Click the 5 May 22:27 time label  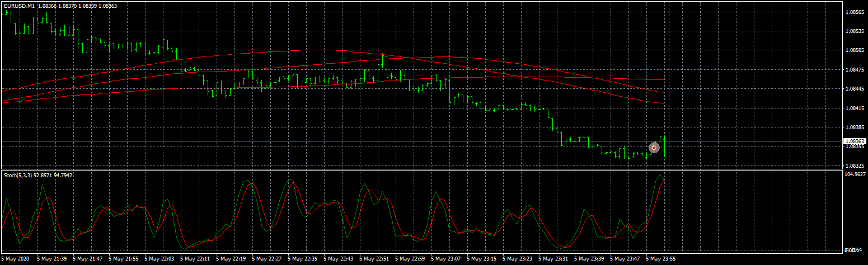267,259
